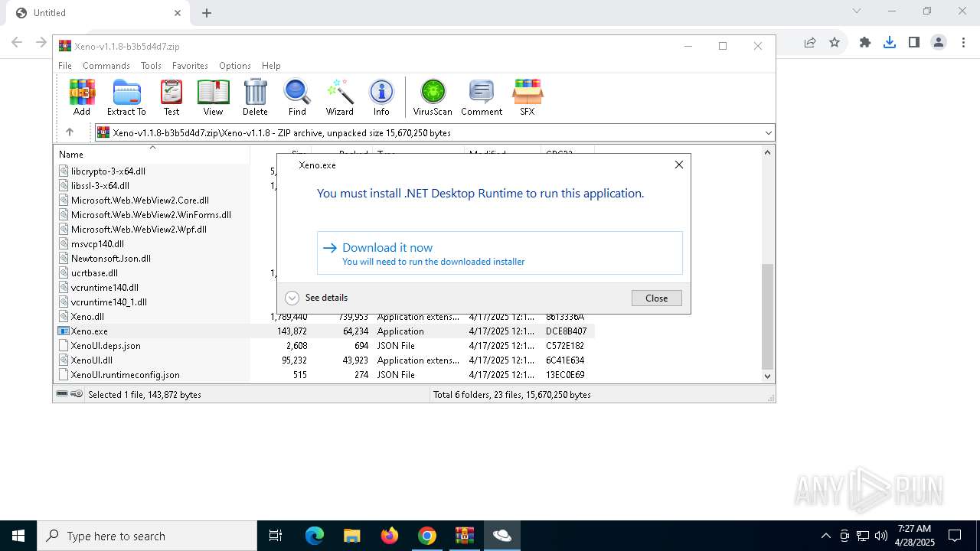This screenshot has width=980, height=551.
Task: Open the Options menu
Action: click(235, 66)
